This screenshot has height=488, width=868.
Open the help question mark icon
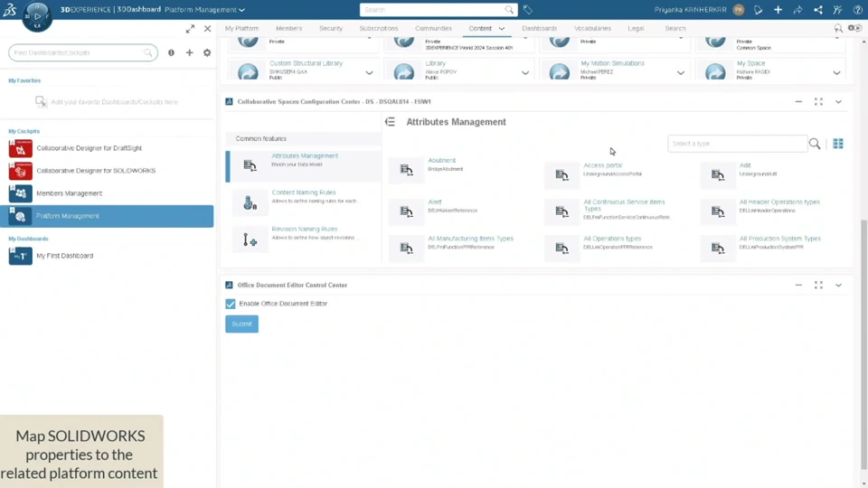857,9
